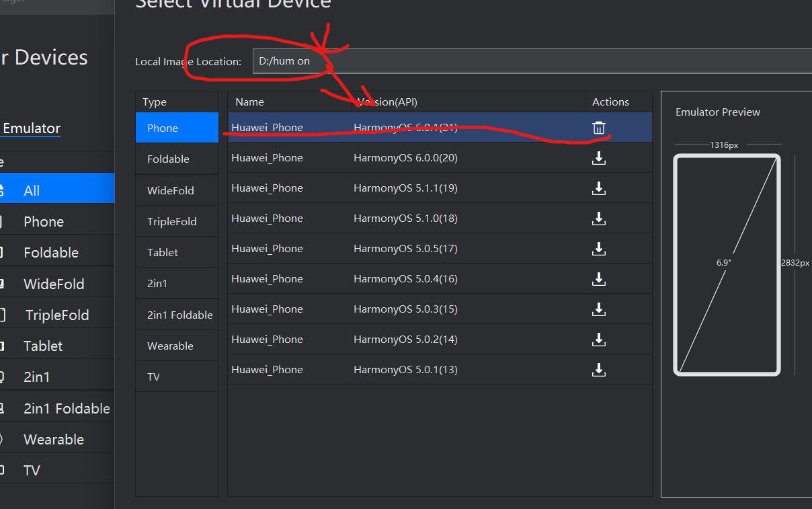Select 2in1 Foldable in the Type list
Screen dimensions: 812x509
tap(177, 315)
